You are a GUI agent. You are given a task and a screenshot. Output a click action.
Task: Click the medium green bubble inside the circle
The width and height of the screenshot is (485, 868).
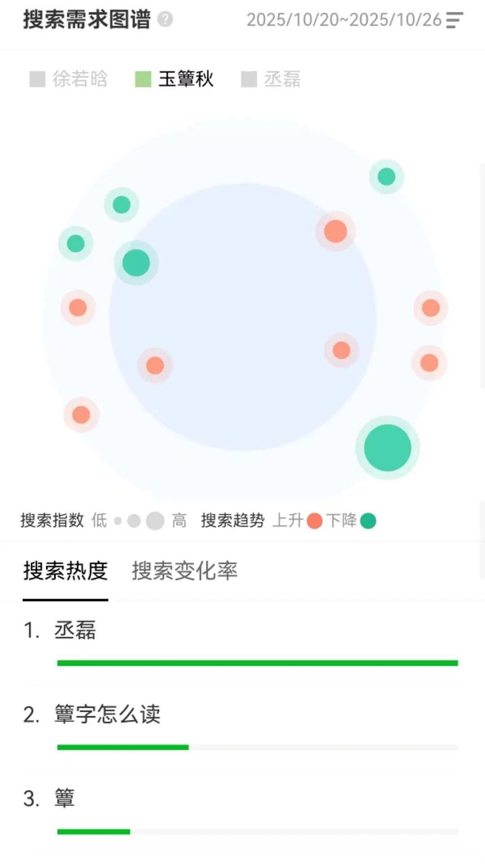pos(136,263)
